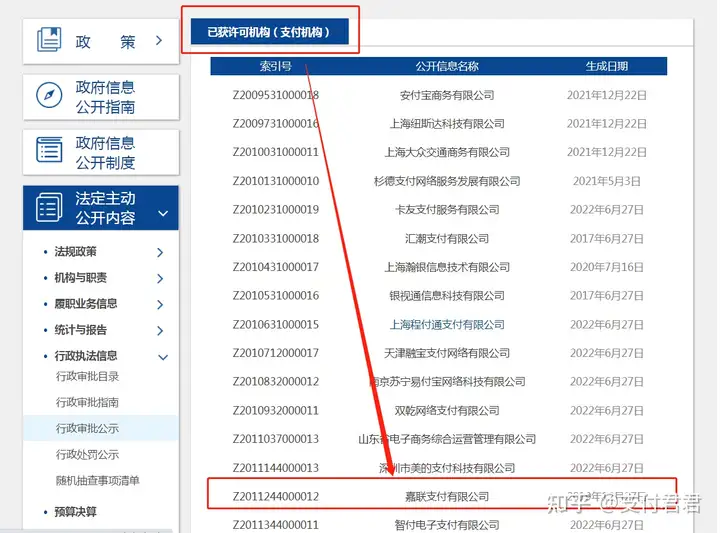The width and height of the screenshot is (720, 533).
Task: Click index number Z2010631000015
Action: click(276, 325)
